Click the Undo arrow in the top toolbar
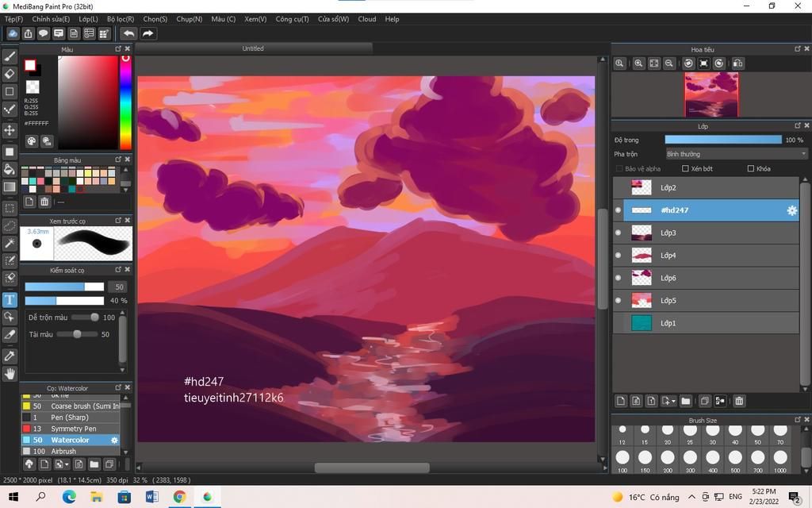This screenshot has height=508, width=812. click(128, 33)
